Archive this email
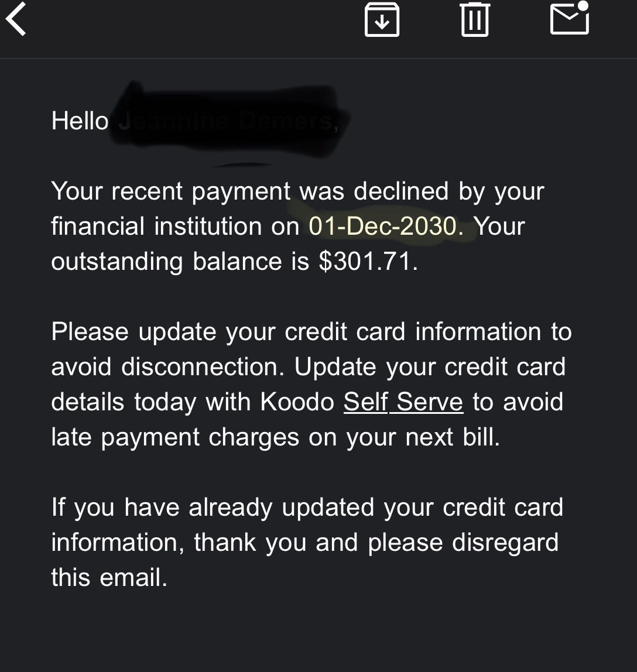Viewport: 637px width, 672px height. (382, 19)
